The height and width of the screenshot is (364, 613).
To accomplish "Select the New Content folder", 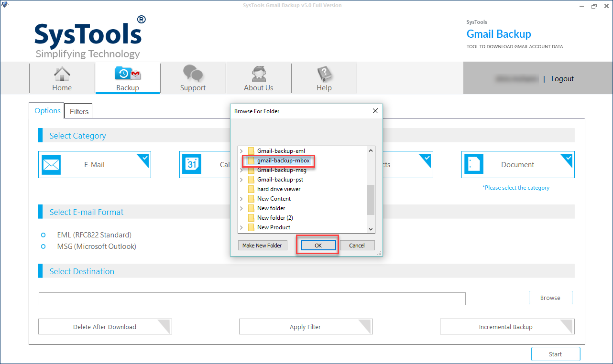I will click(274, 199).
